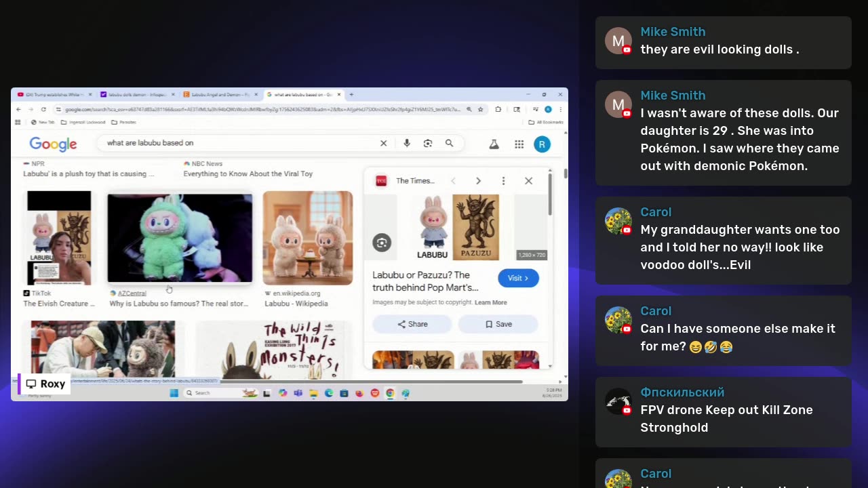Screen dimensions: 868x488
Task: Open the Windows Start menu
Action: [174, 393]
